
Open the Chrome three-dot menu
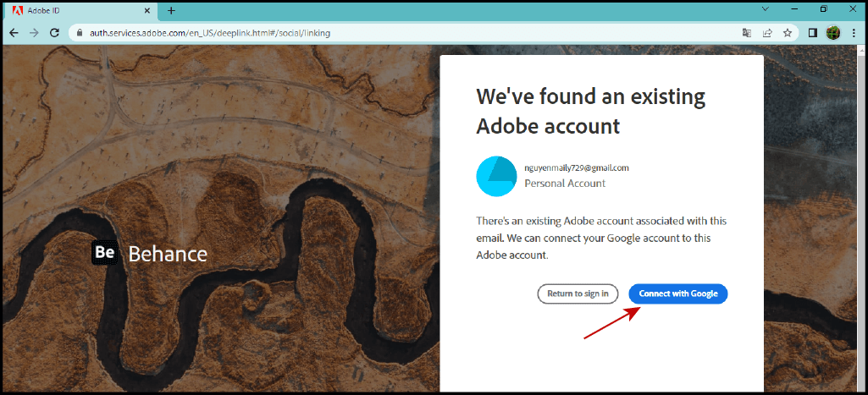click(854, 33)
